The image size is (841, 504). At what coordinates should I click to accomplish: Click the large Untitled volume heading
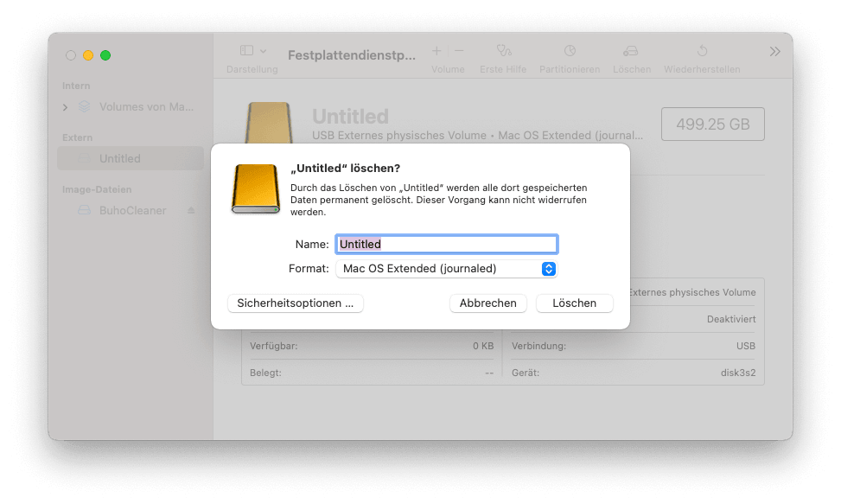[351, 117]
